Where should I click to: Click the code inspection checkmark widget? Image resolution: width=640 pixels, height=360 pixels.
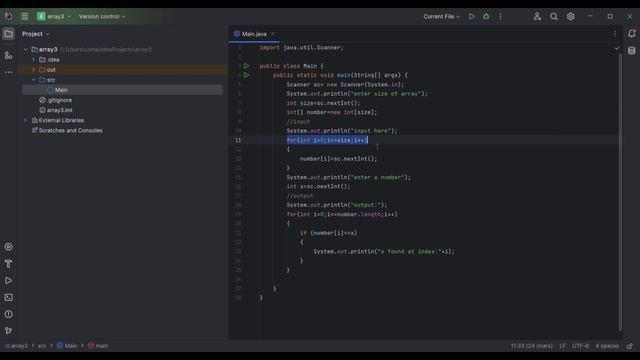tap(617, 48)
